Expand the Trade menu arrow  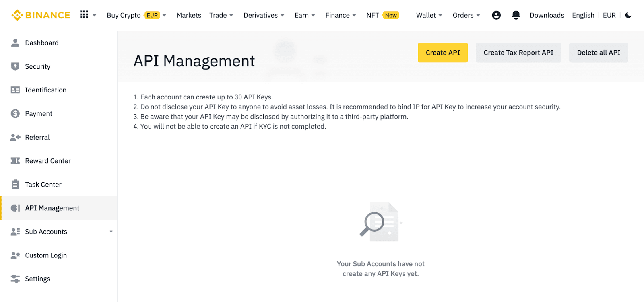coord(231,15)
